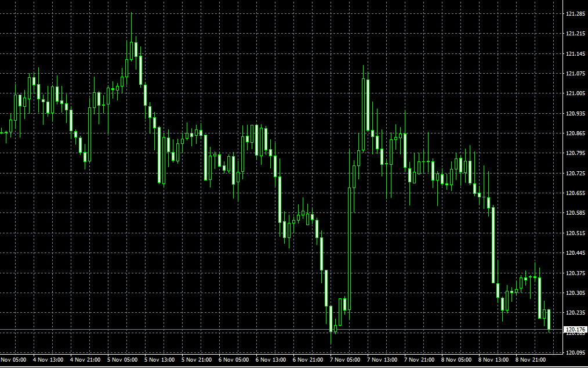Screen dimensions: 588x368
Task: Click the 121.215 price scale label
Action: point(576,34)
